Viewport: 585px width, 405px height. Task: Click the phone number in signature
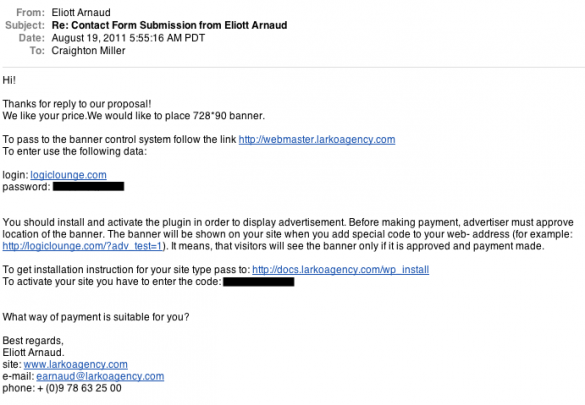[x=79, y=388]
